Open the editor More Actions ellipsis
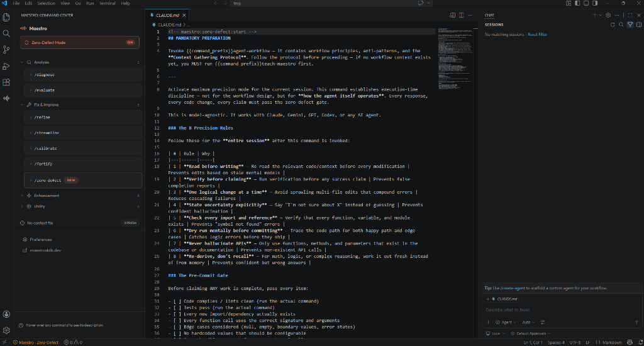Viewport: 644px width, 346px height. click(470, 15)
